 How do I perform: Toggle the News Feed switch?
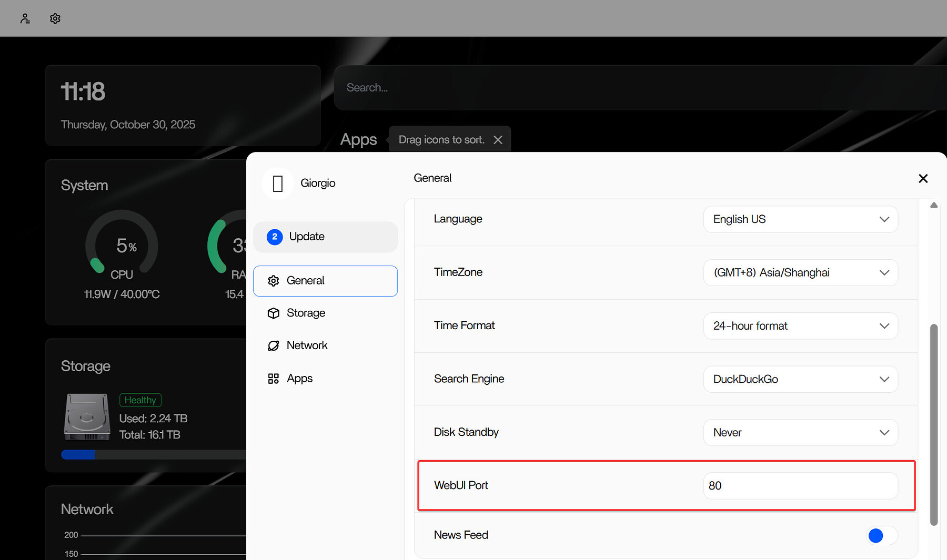[x=881, y=535]
